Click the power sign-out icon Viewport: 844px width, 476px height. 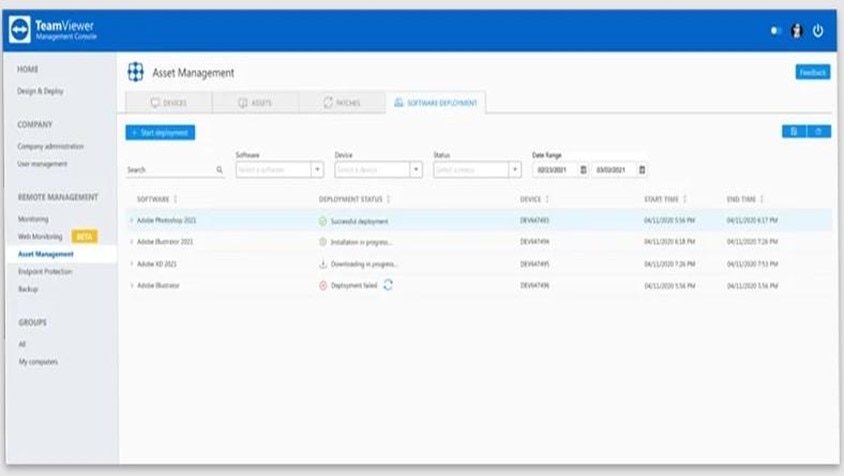(818, 31)
